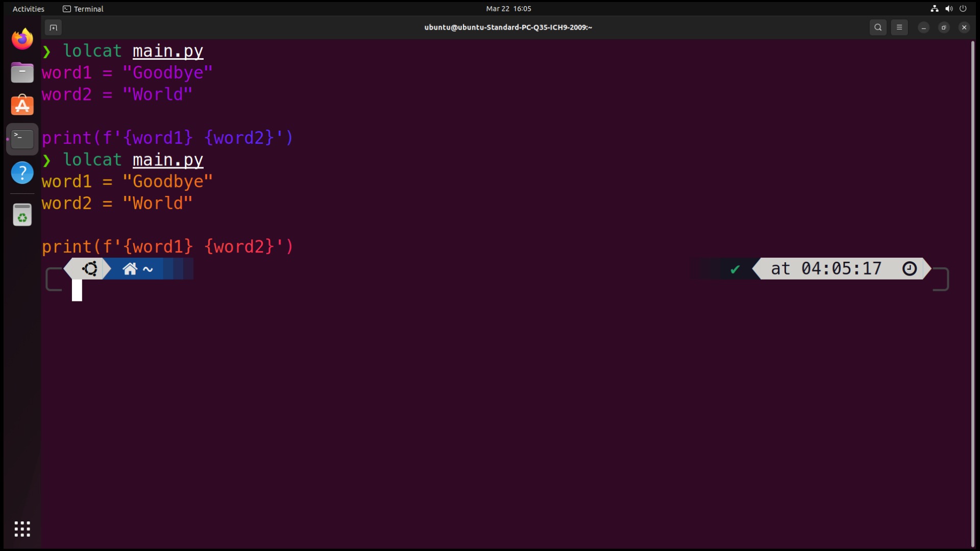The width and height of the screenshot is (980, 551).
Task: Open the Trash from the dock
Action: point(22,215)
